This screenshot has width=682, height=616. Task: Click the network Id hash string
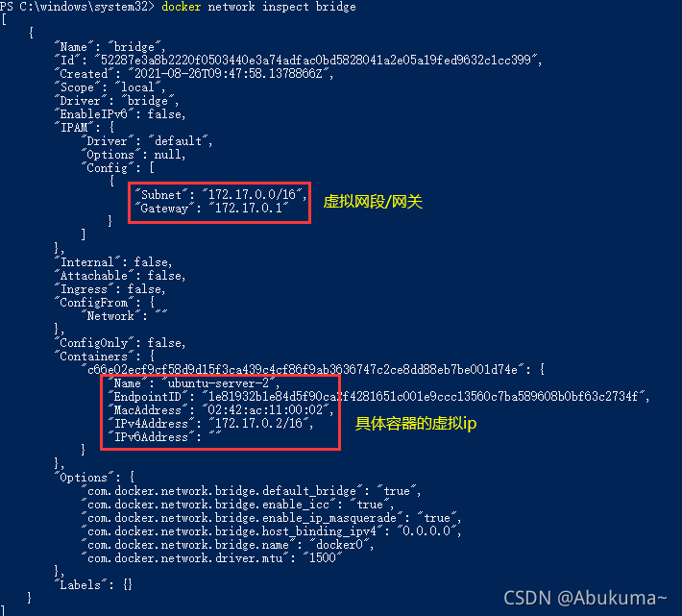316,60
